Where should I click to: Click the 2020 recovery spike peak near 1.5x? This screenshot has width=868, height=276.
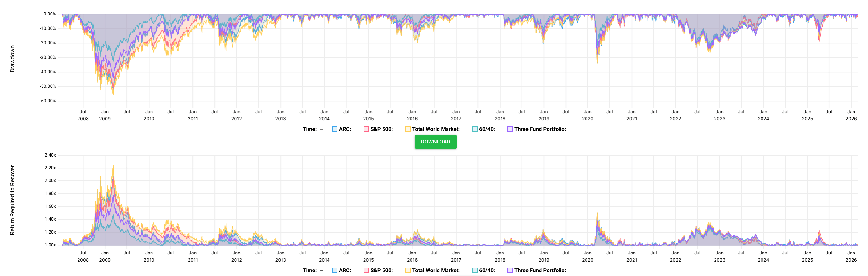[598, 213]
